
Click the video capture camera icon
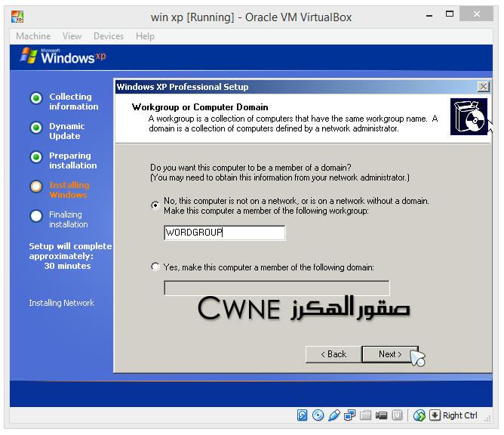pyautogui.click(x=381, y=415)
